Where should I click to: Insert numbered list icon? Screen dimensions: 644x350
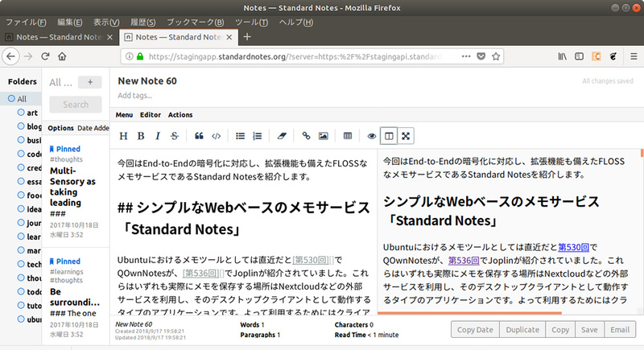tap(257, 136)
